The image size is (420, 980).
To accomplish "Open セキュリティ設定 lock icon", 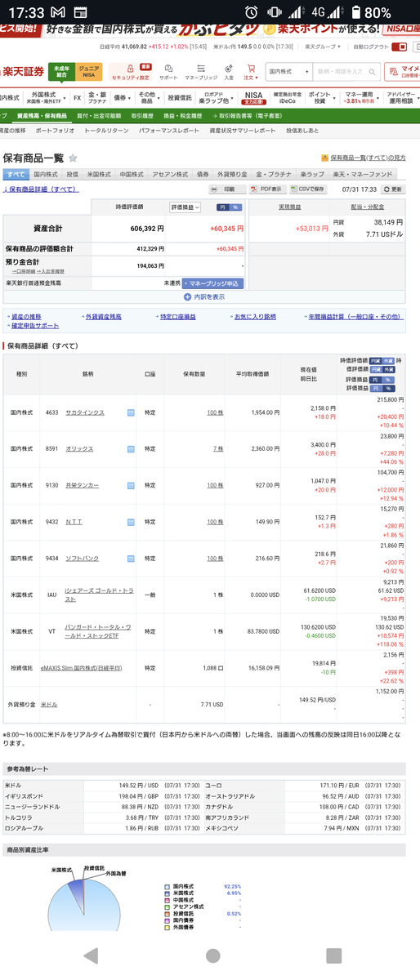I will pyautogui.click(x=132, y=69).
